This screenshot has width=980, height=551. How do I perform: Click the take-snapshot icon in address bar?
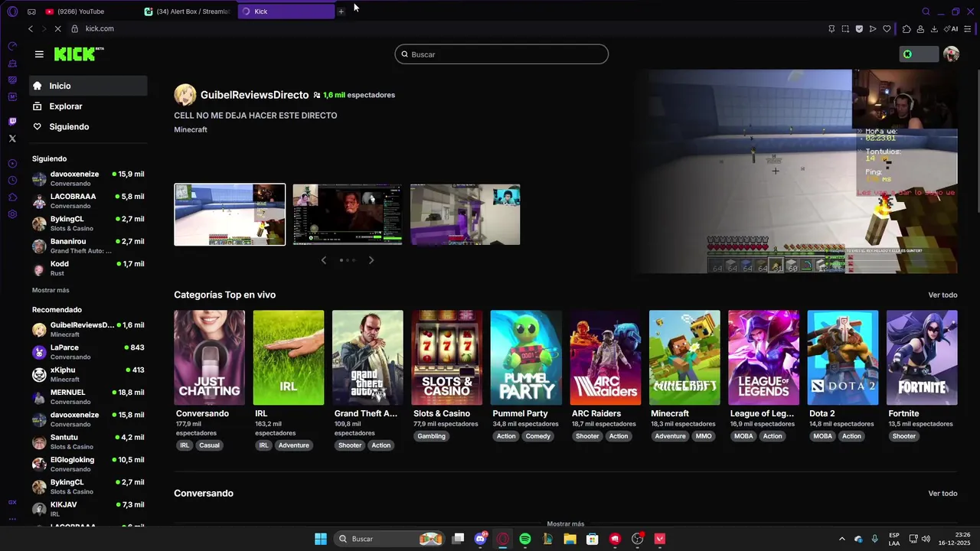[x=845, y=29]
